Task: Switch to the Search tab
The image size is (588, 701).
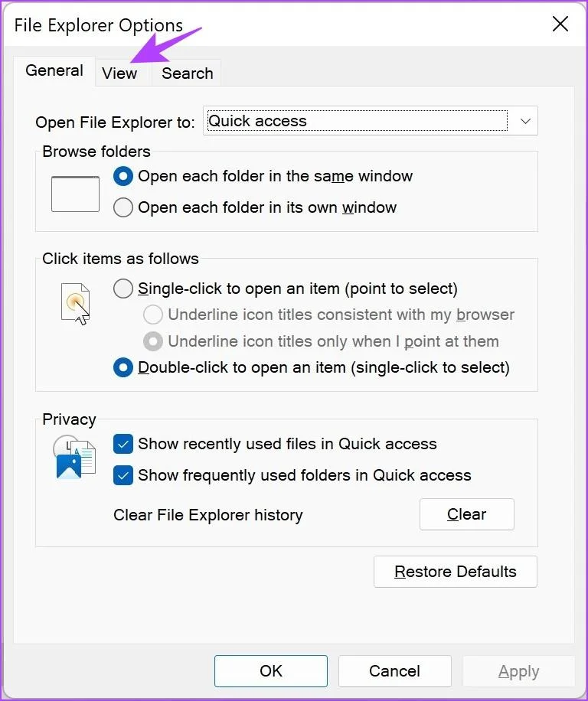Action: [x=188, y=73]
